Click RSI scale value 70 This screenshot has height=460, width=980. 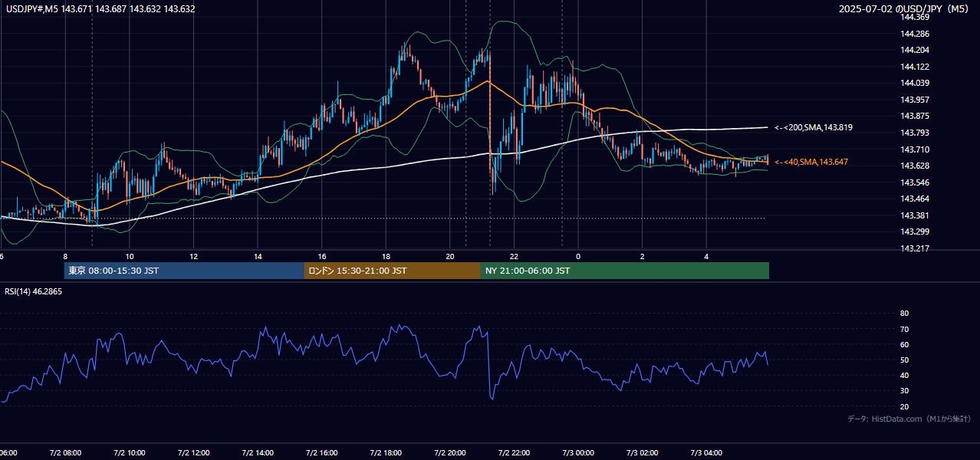point(904,329)
